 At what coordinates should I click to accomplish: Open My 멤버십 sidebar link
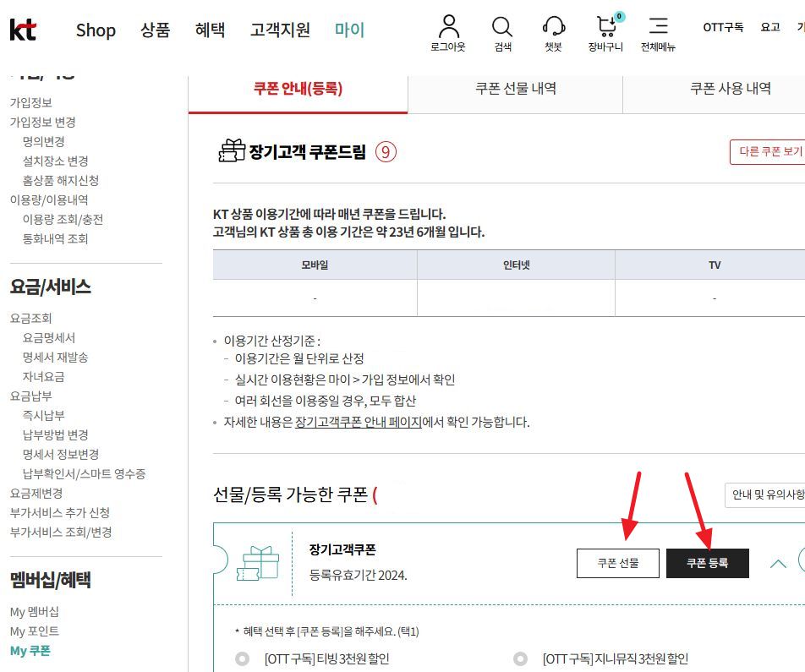coord(35,612)
